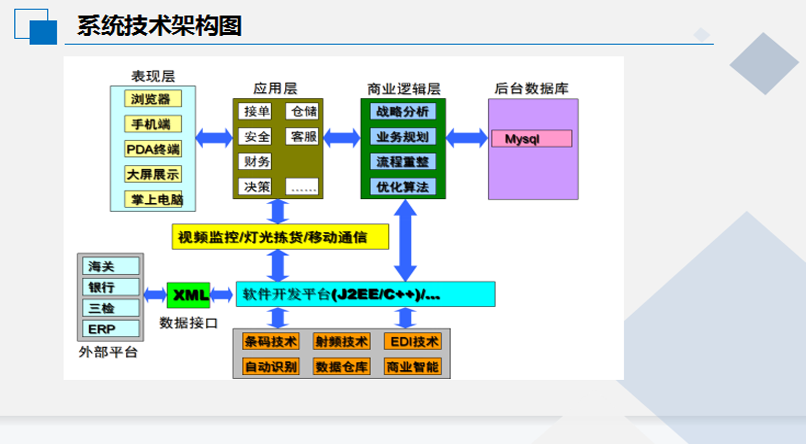Select arrow between XML and 软件开发平台 bar
The image size is (806, 444).
(x=222, y=295)
